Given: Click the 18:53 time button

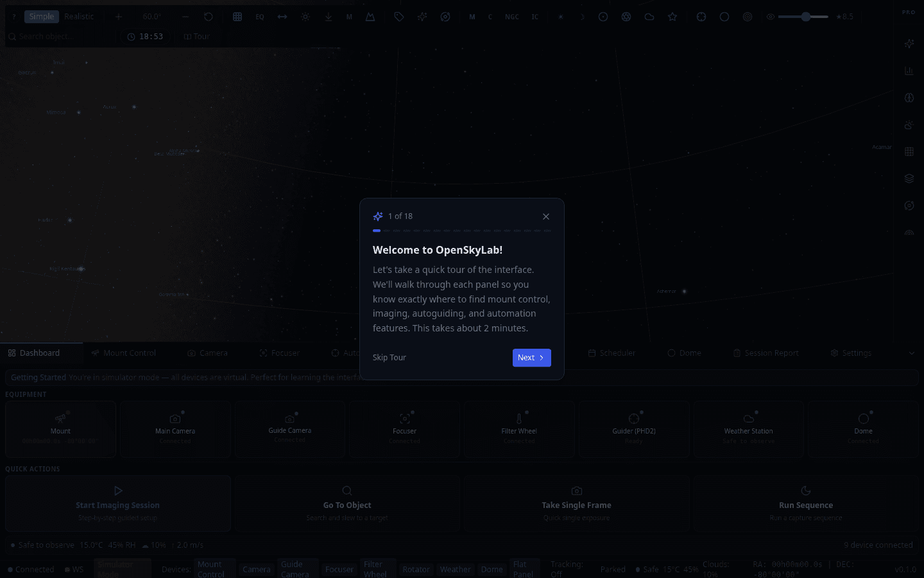Looking at the screenshot, I should click(146, 37).
